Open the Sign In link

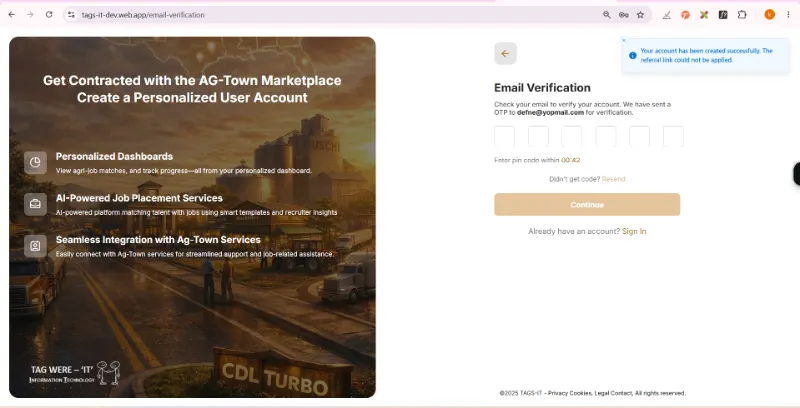[x=634, y=231]
